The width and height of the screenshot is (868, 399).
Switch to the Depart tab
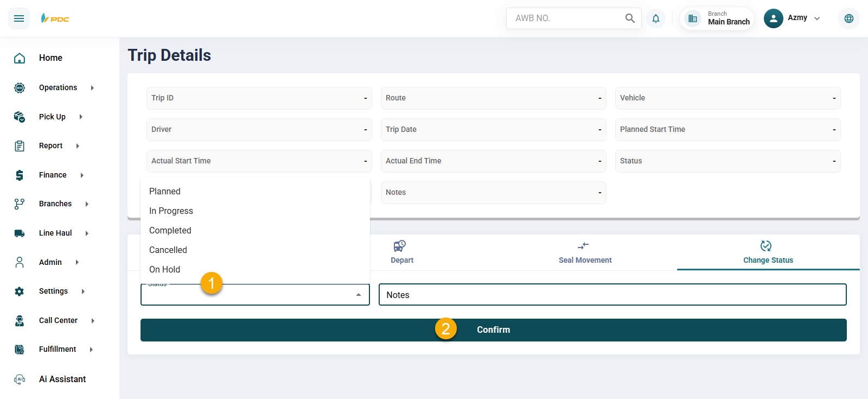pyautogui.click(x=402, y=252)
